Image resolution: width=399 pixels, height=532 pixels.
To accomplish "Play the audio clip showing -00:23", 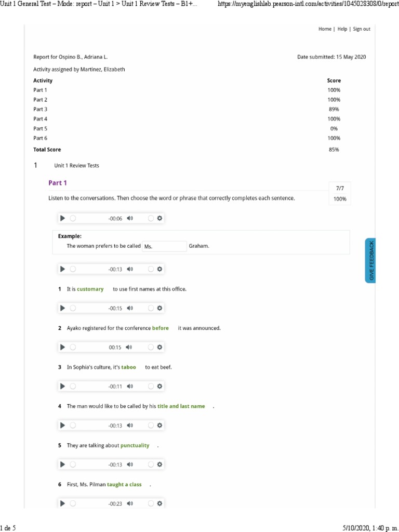I will [62, 503].
